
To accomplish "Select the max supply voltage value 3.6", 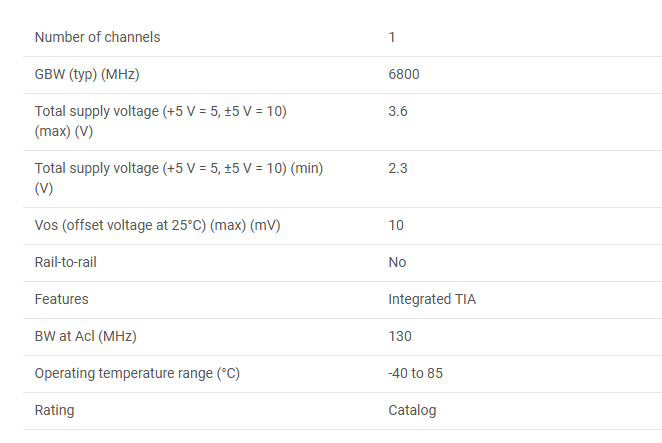I will pyautogui.click(x=398, y=111).
